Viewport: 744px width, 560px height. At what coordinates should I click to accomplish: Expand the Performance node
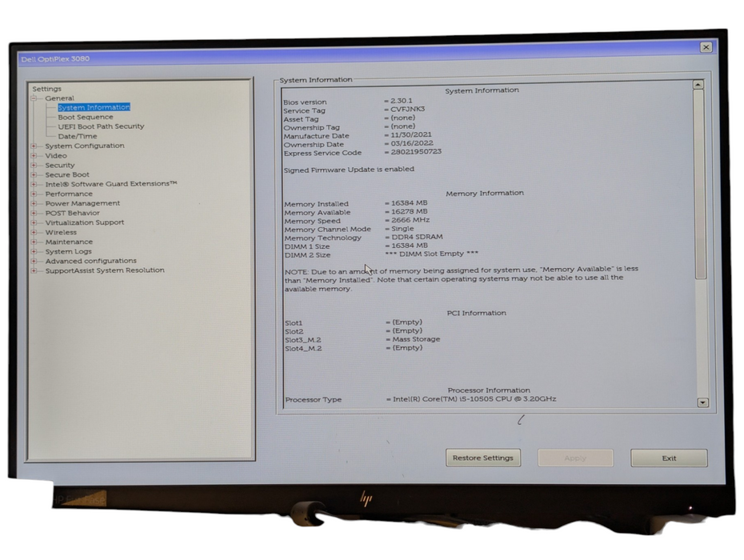(34, 194)
